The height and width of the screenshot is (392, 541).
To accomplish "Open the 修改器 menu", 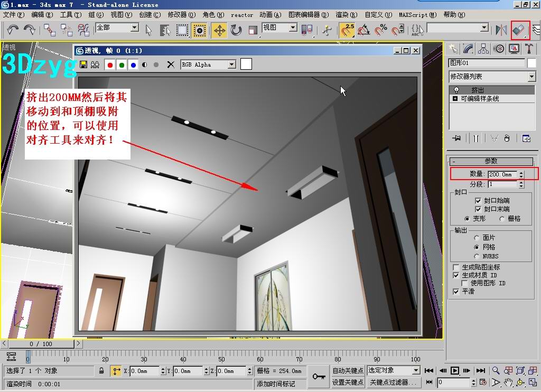I will (182, 15).
